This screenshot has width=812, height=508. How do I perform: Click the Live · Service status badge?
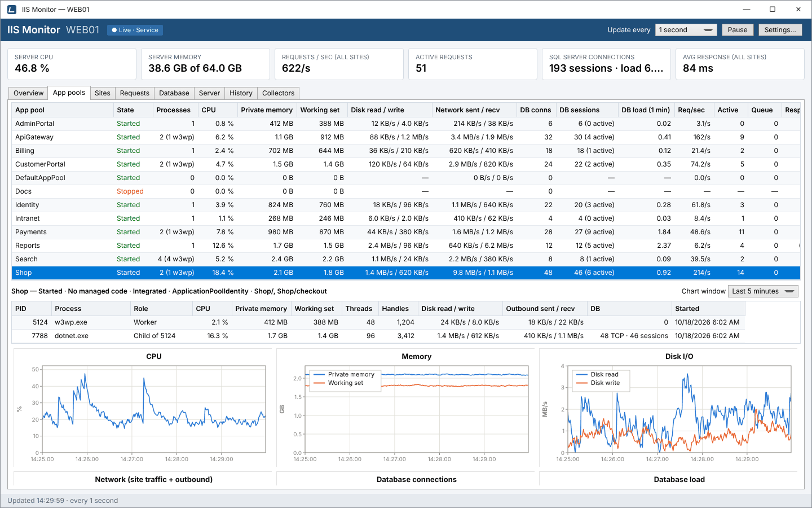coord(135,30)
